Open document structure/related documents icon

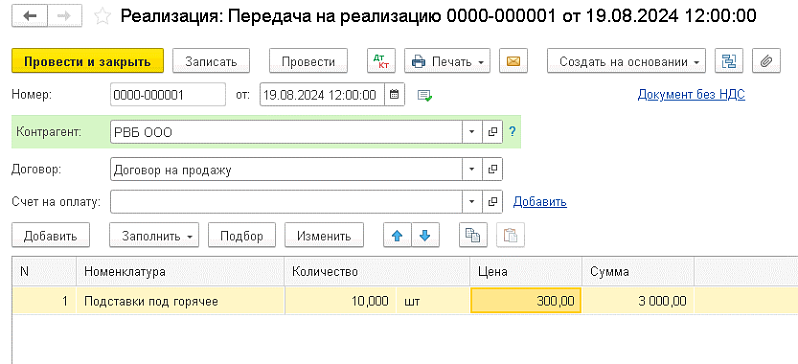coord(729,62)
